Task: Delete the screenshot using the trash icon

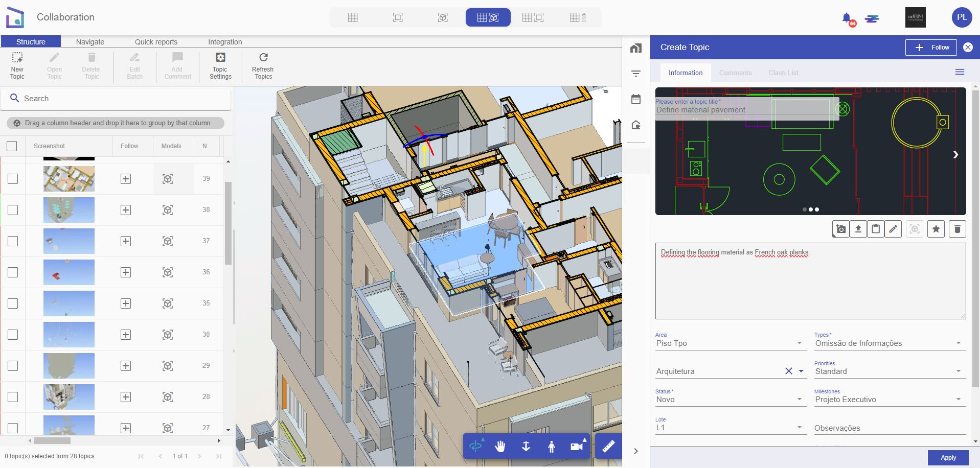Action: click(x=958, y=229)
